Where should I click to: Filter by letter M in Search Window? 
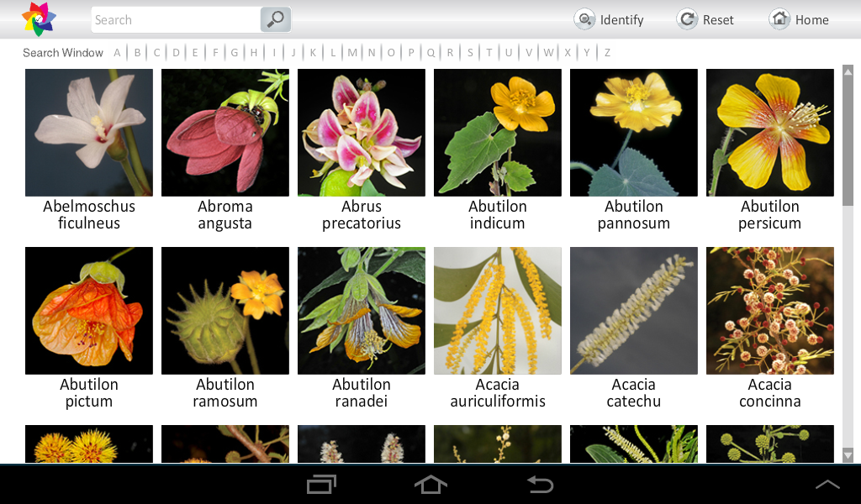click(x=352, y=53)
